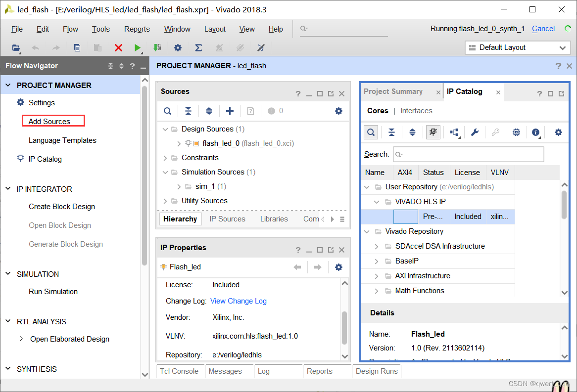This screenshot has height=392, width=577.
Task: Click View Change Log link
Action: coord(239,301)
